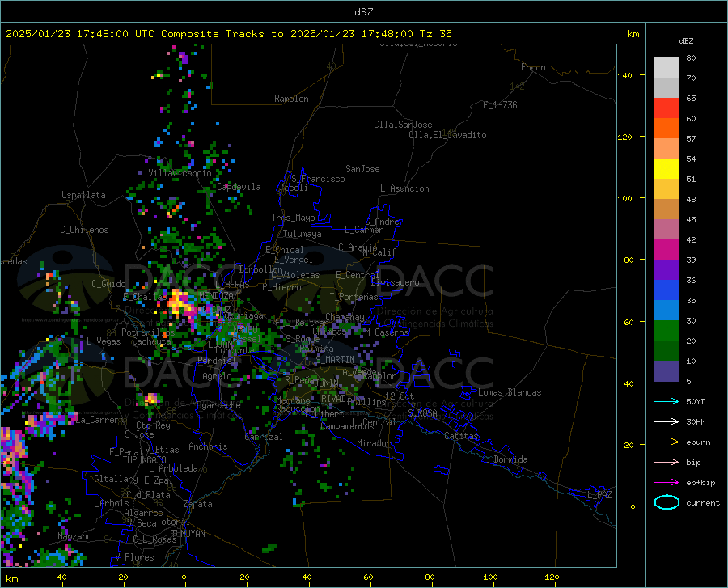The image size is (728, 588).
Task: Pick the slate 5-10 dBZ color band
Action: (667, 371)
